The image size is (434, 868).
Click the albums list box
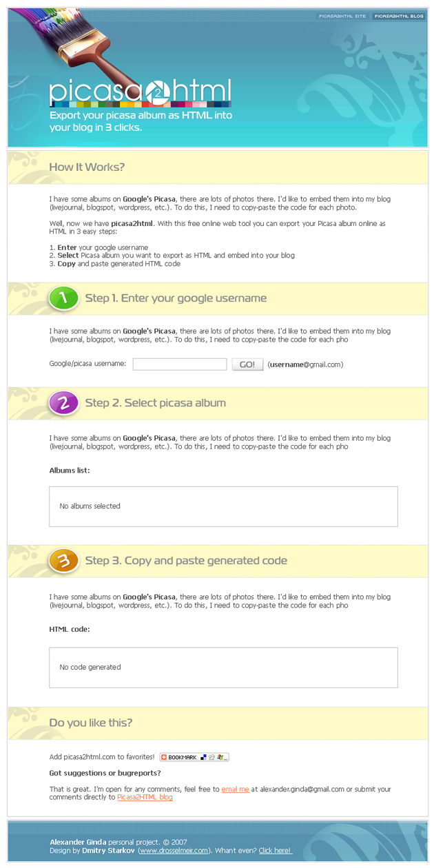tap(223, 506)
